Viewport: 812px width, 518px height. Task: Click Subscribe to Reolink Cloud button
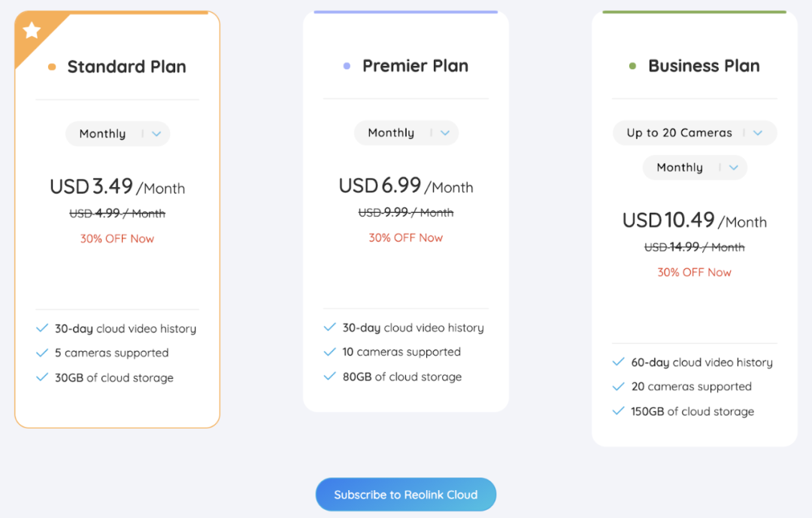[406, 495]
